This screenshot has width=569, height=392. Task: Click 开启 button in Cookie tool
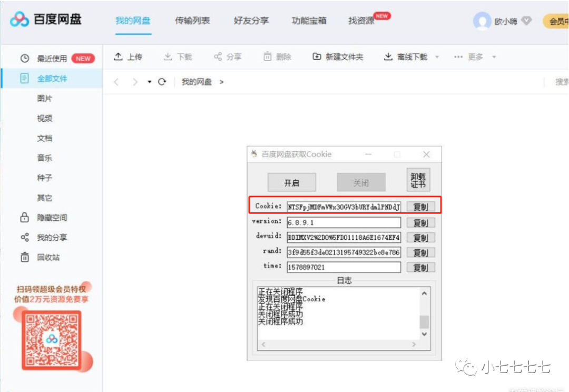(x=292, y=182)
